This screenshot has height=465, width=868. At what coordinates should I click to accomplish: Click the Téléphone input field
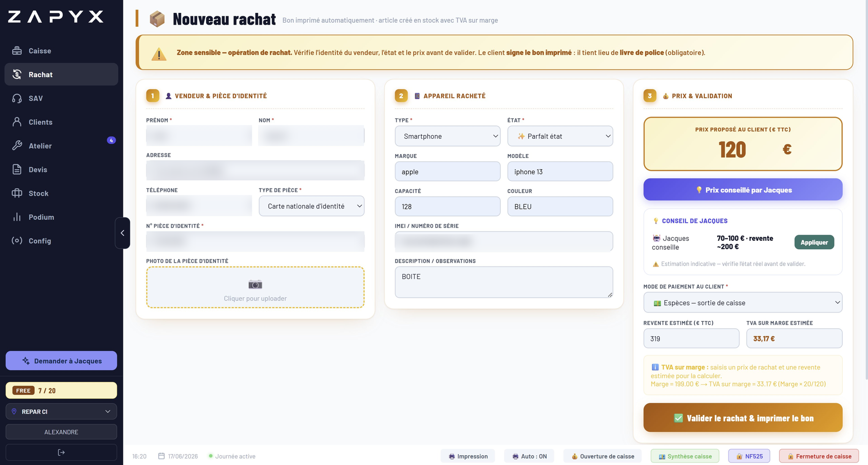pos(199,205)
